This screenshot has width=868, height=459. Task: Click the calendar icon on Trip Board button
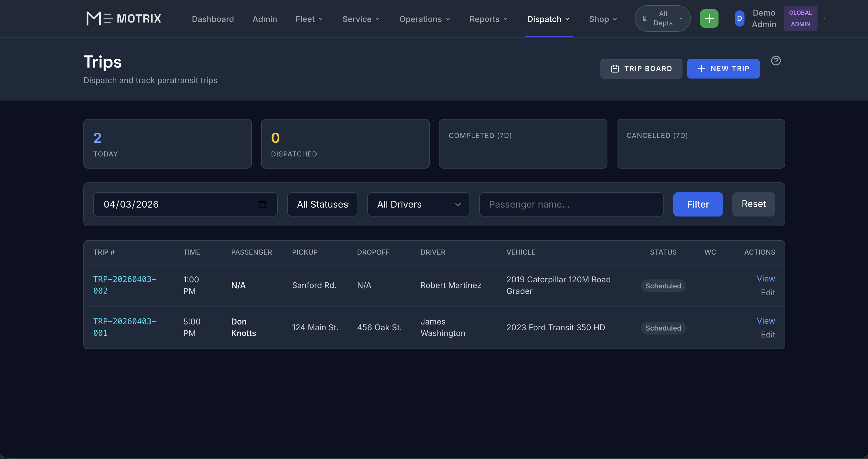pyautogui.click(x=615, y=68)
